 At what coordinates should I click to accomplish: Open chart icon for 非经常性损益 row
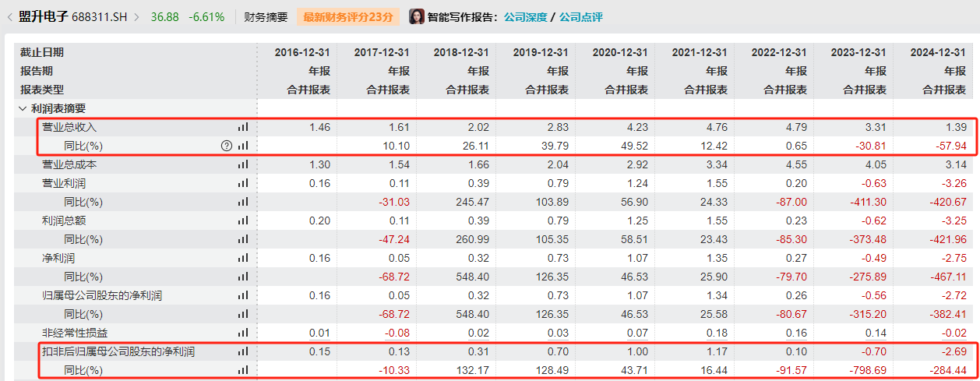click(x=243, y=333)
